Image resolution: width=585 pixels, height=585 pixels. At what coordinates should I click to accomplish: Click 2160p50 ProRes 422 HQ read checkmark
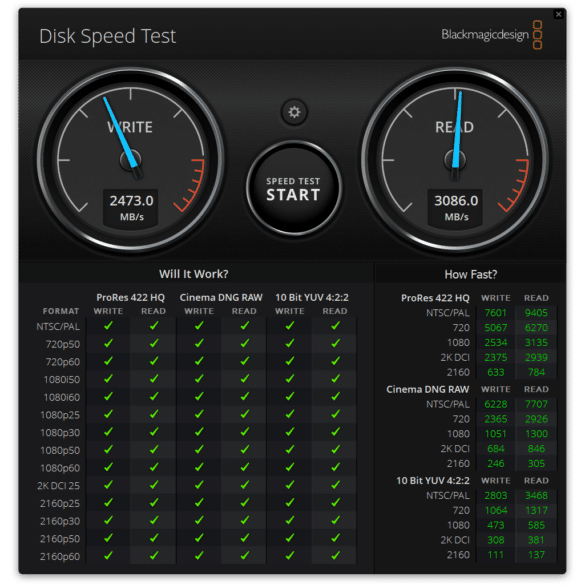pos(154,538)
